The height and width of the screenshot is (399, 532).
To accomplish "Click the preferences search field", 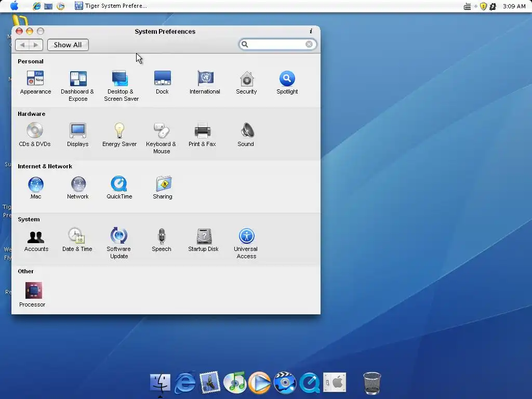I will pos(277,45).
